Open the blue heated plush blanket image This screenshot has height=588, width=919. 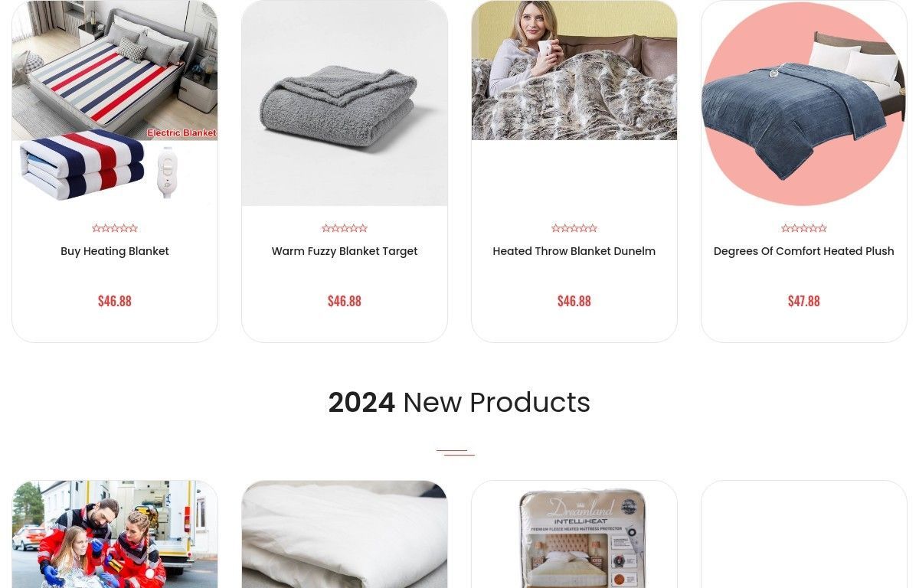[804, 103]
